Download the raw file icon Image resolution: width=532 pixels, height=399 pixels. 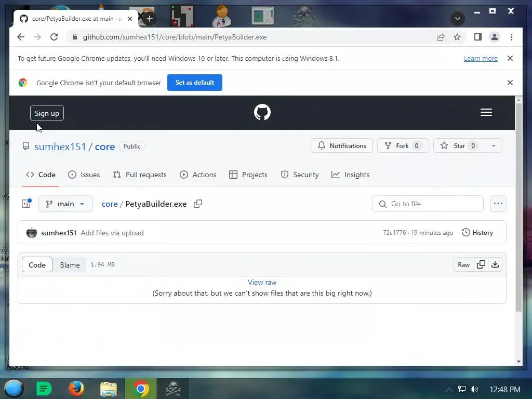point(495,264)
